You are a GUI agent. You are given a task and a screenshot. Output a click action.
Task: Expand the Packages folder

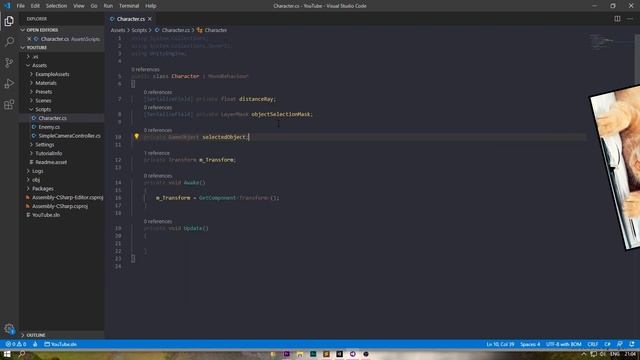(42, 189)
